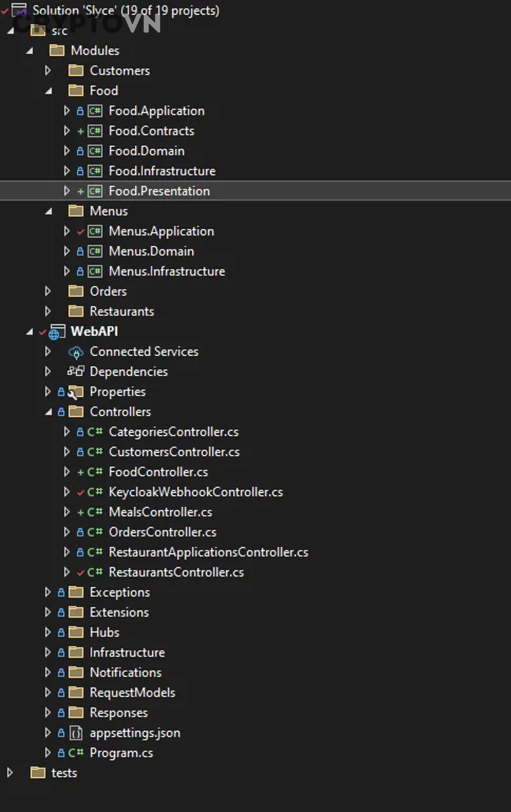The height and width of the screenshot is (812, 511).
Task: Select the Dependencies node
Action: tap(129, 371)
